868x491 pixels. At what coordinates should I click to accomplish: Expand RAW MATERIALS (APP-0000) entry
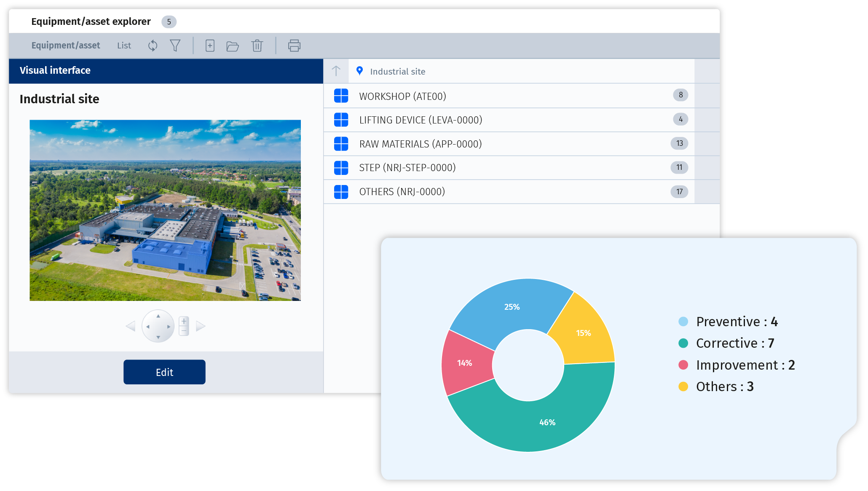point(420,144)
